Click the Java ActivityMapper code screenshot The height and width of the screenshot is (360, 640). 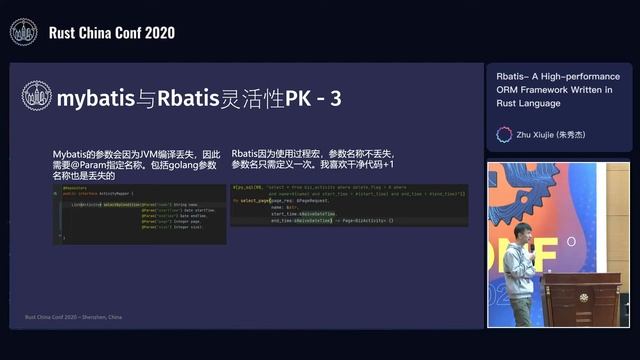(x=140, y=214)
